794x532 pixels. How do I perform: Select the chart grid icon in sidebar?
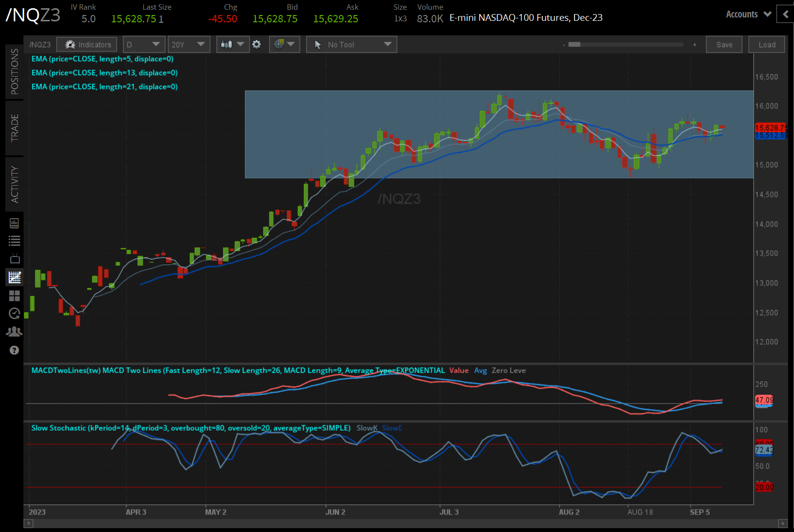(14, 277)
